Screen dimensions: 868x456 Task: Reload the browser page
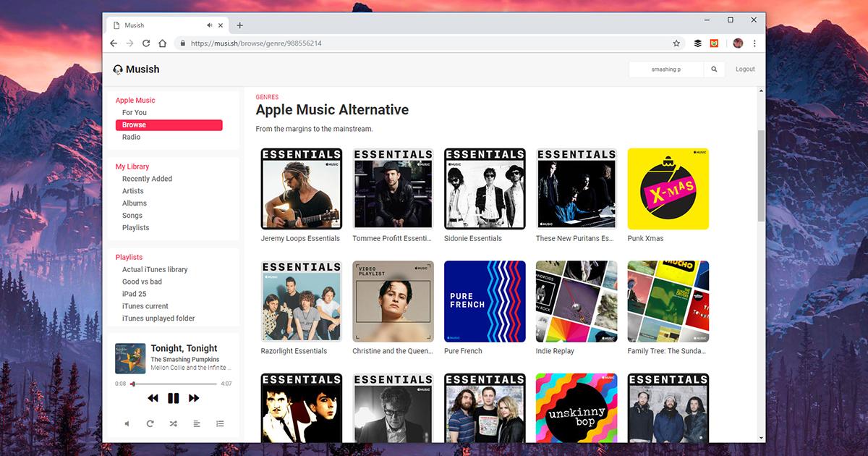click(x=146, y=43)
